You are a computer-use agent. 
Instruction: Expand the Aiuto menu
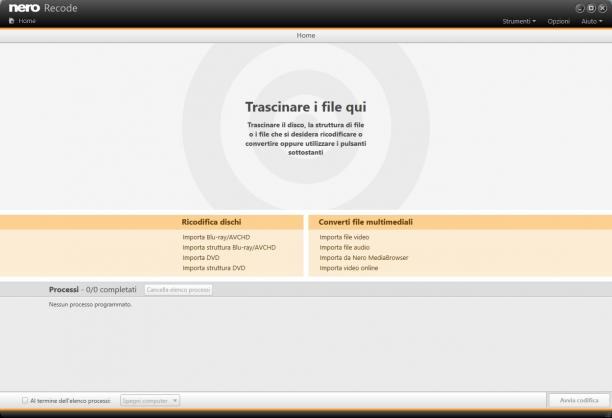click(591, 21)
